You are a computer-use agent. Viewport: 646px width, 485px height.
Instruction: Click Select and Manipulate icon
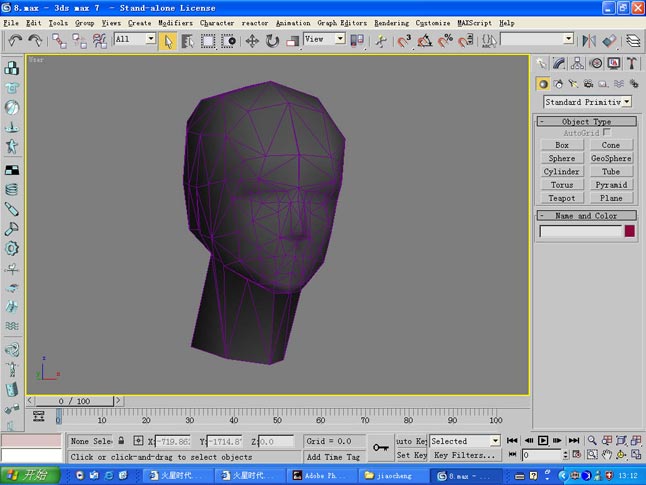[381, 40]
